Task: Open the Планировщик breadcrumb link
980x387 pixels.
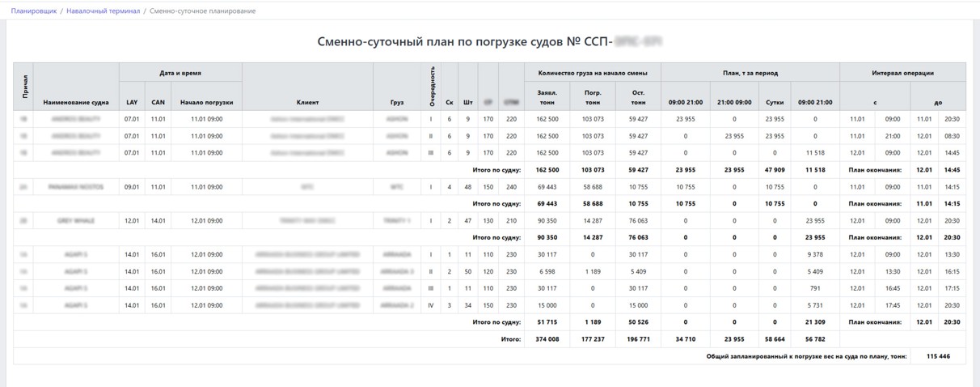Action: click(33, 11)
